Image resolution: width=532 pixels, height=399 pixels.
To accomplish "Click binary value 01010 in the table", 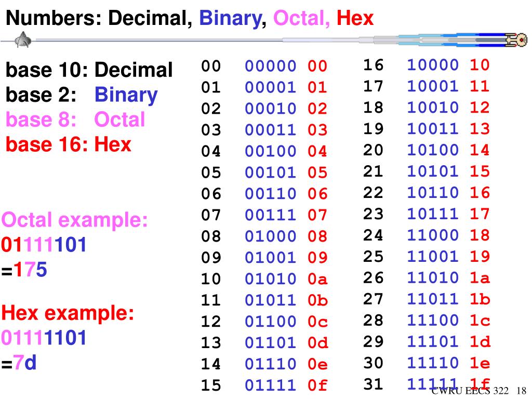I will (x=270, y=279).
